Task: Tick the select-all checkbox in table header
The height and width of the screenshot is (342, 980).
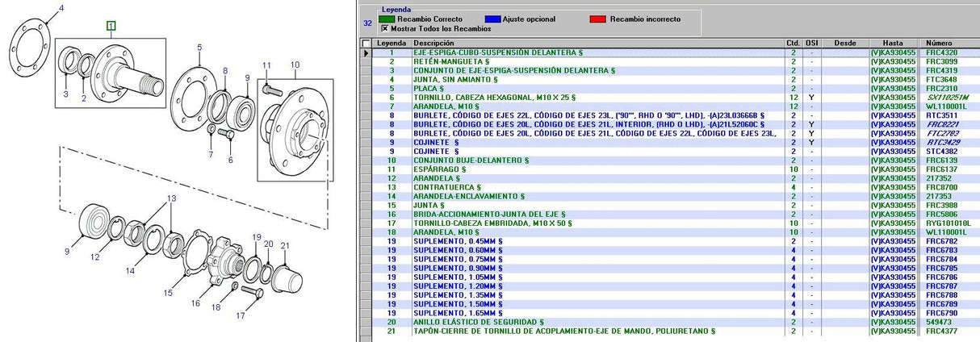Action: [x=366, y=44]
